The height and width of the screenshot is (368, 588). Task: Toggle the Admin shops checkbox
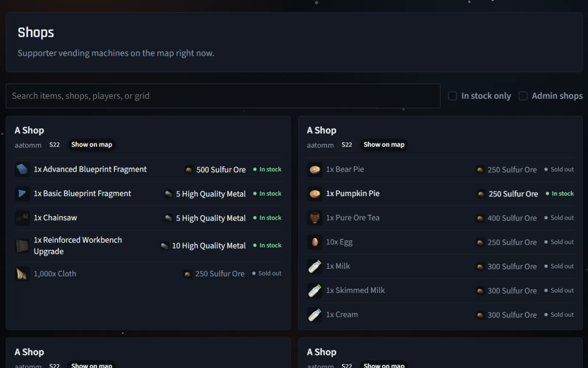pos(523,96)
